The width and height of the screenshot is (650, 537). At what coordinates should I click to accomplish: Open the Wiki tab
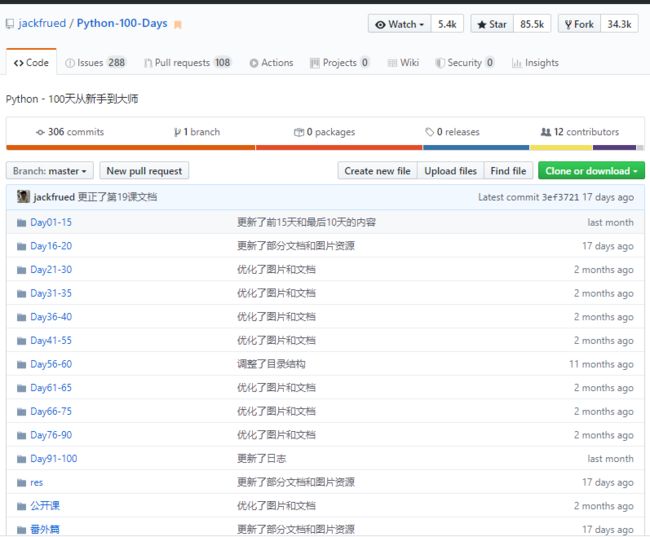pos(403,63)
